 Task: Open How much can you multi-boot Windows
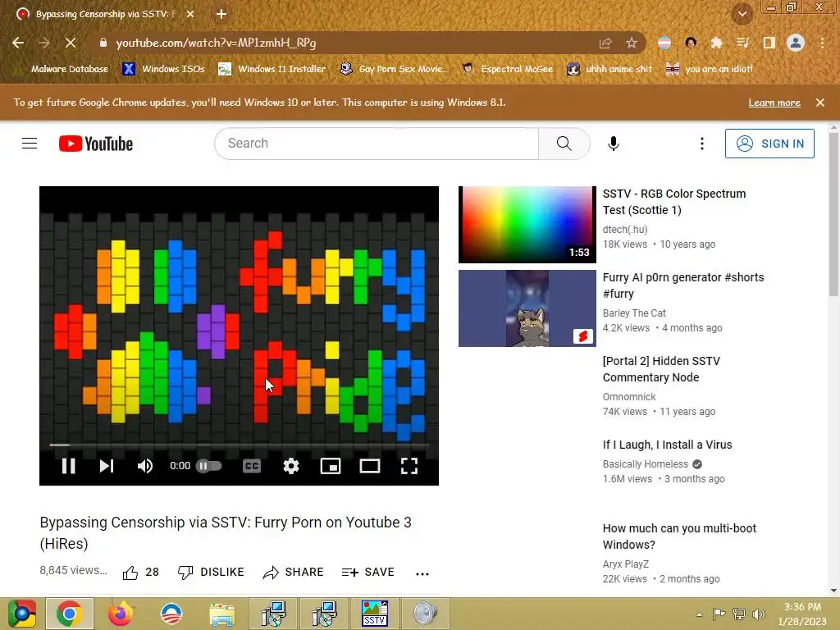click(679, 536)
